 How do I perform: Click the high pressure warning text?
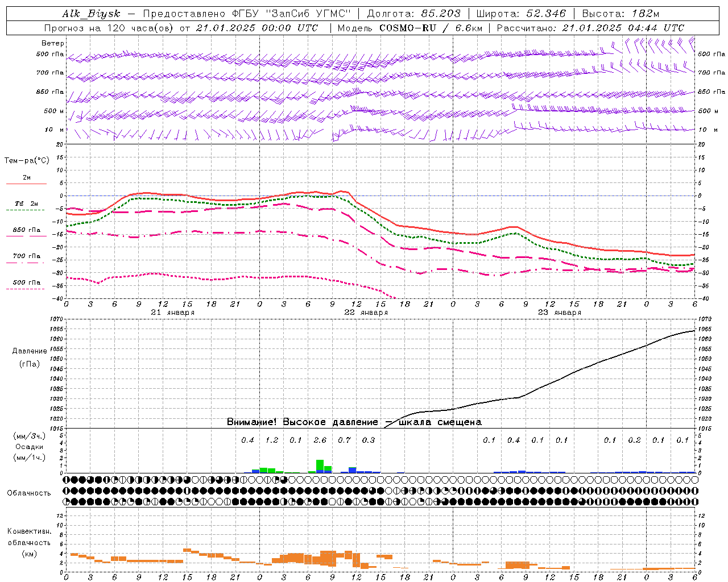[354, 422]
